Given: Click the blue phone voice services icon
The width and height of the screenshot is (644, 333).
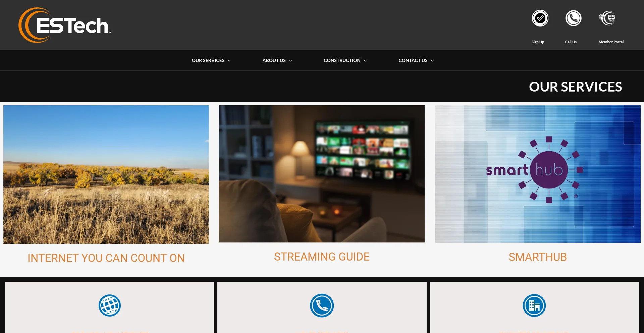Looking at the screenshot, I should click(322, 306).
